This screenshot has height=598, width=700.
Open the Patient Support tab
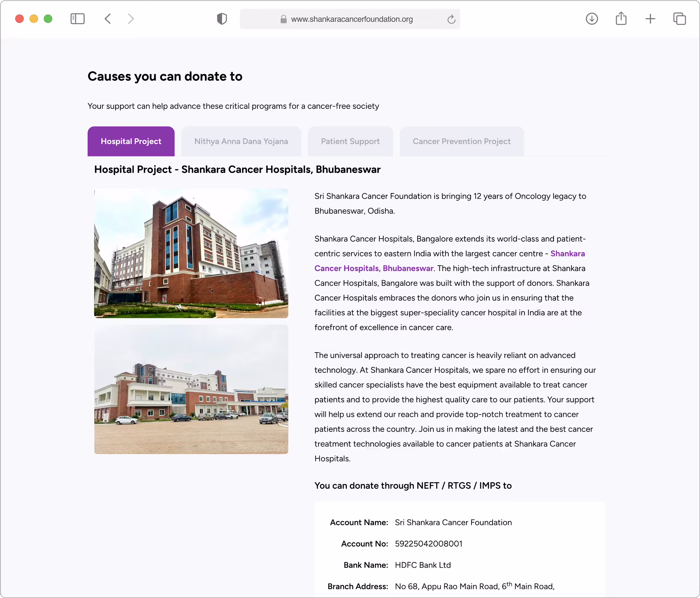[350, 141]
